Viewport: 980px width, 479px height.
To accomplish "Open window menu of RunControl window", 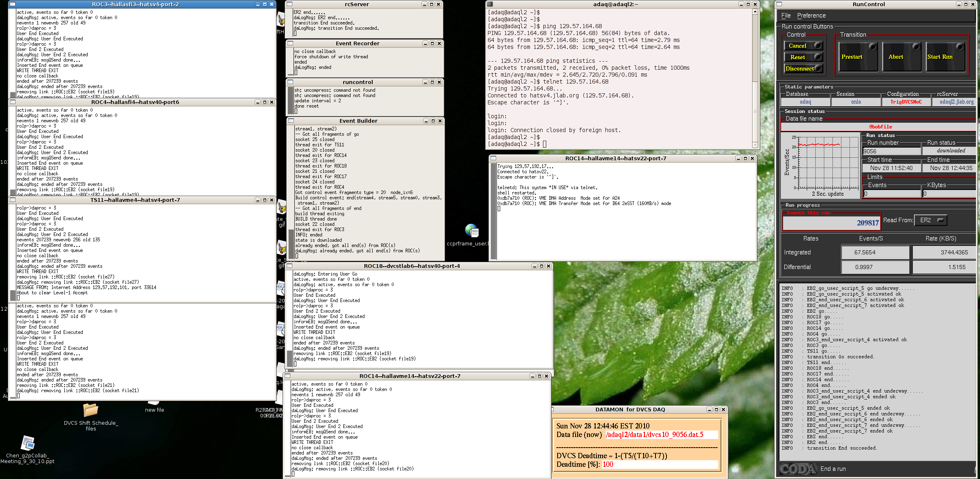I will click(779, 4).
